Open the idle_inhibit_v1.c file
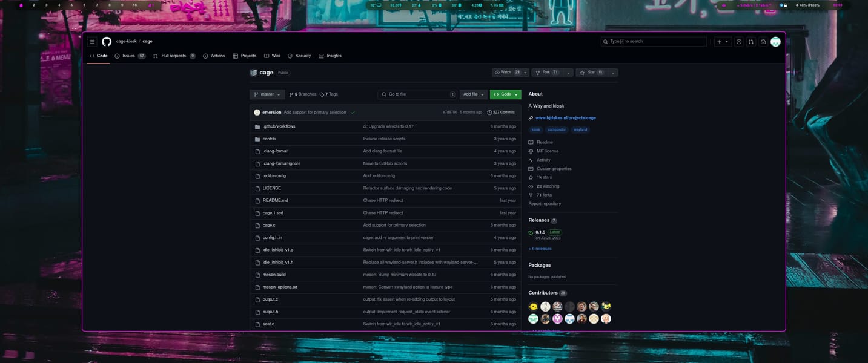This screenshot has height=363, width=868. 278,250
